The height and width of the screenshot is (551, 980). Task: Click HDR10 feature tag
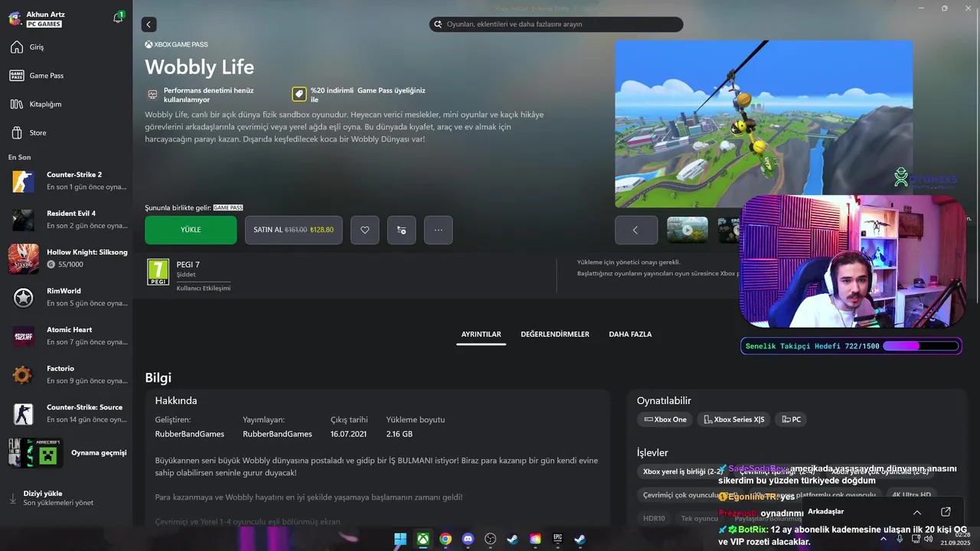(x=654, y=518)
